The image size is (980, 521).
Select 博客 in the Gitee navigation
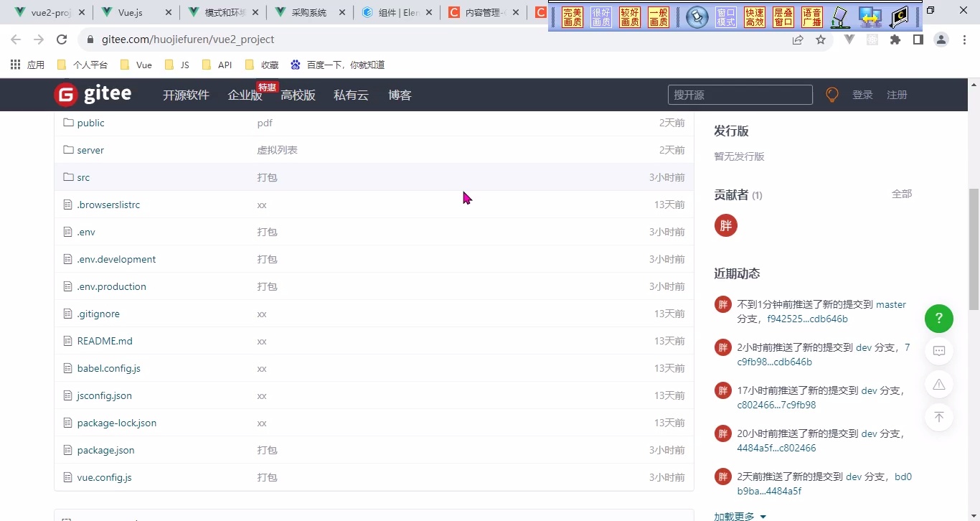point(400,94)
